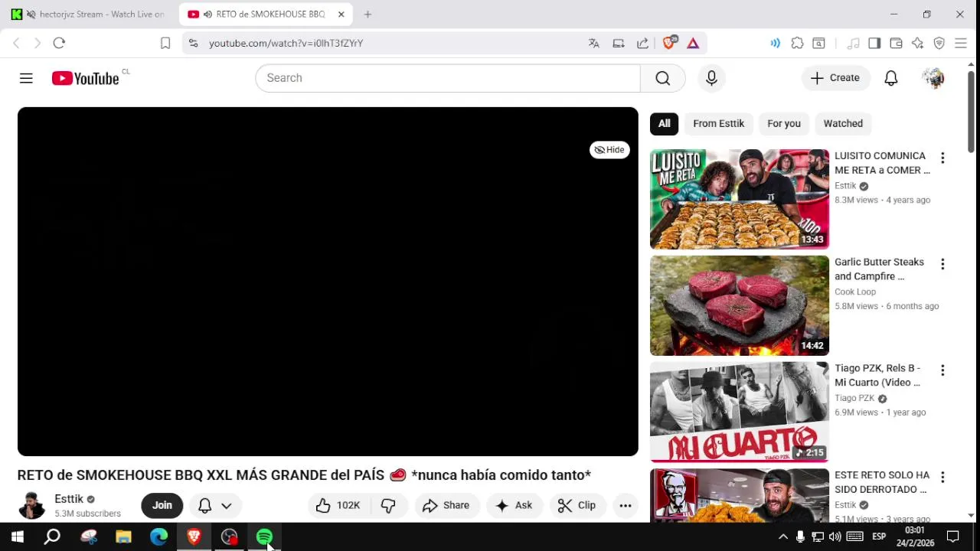Screen dimensions: 980x551
Task: Click Brave Rewards triangle icon
Action: [x=693, y=43]
